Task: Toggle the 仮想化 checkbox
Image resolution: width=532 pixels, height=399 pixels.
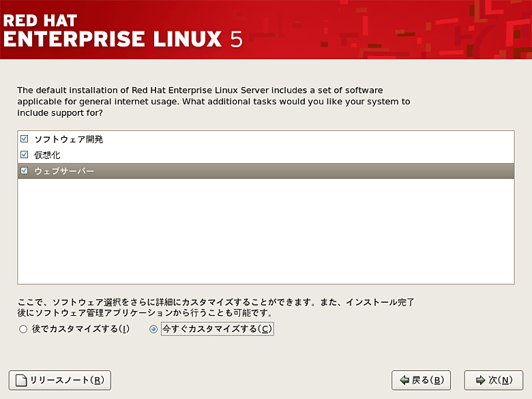Action: (x=25, y=155)
